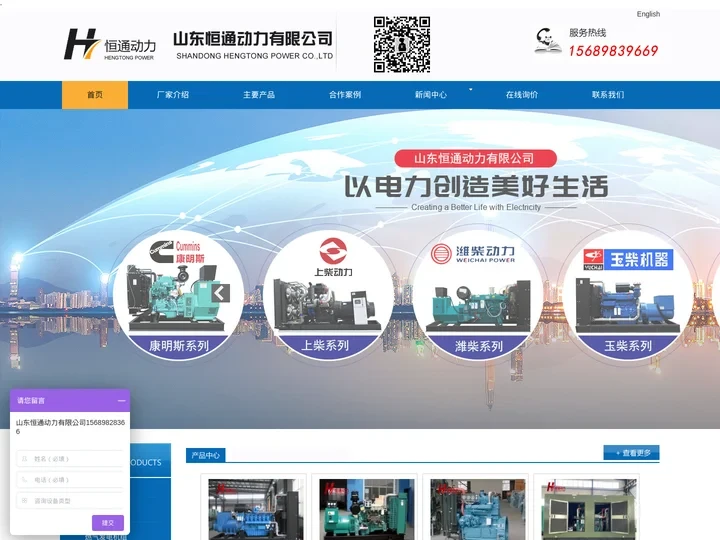
Task: Click the 服务热线 label
Action: pyautogui.click(x=587, y=33)
